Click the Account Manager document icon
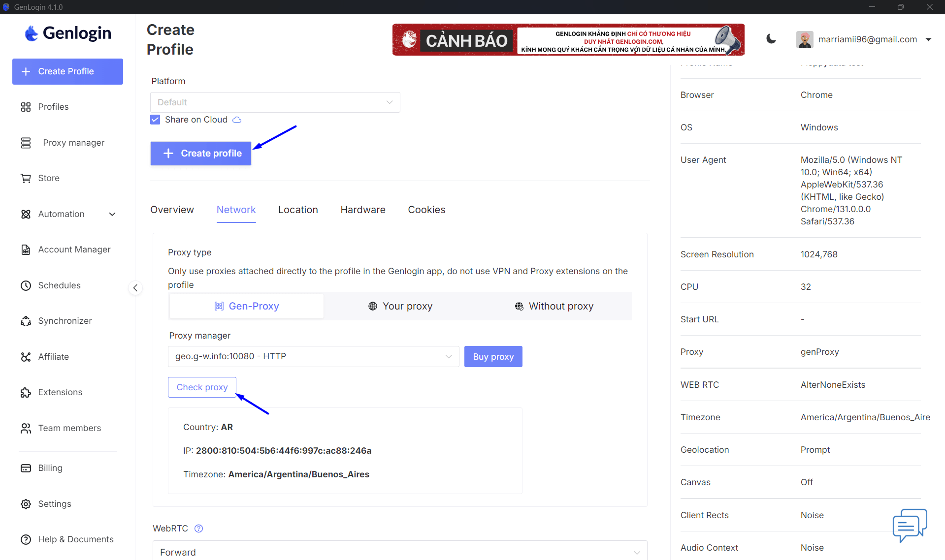This screenshot has width=945, height=560. tap(26, 249)
